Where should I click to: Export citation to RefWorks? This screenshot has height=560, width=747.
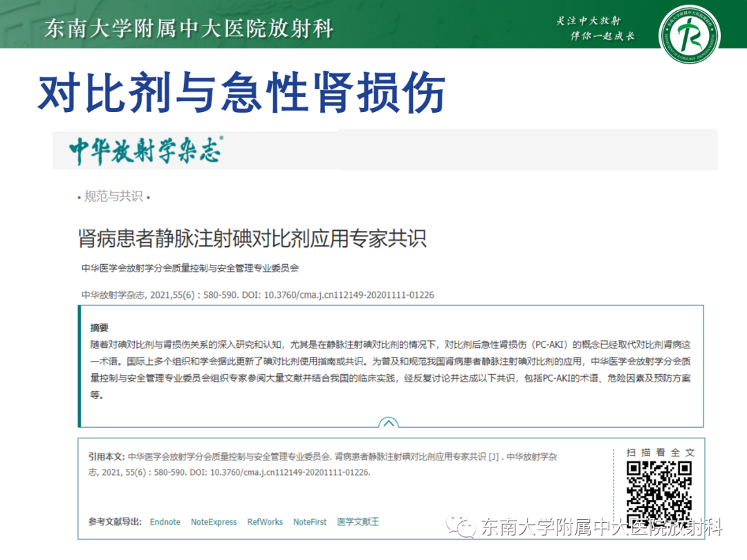pyautogui.click(x=265, y=522)
